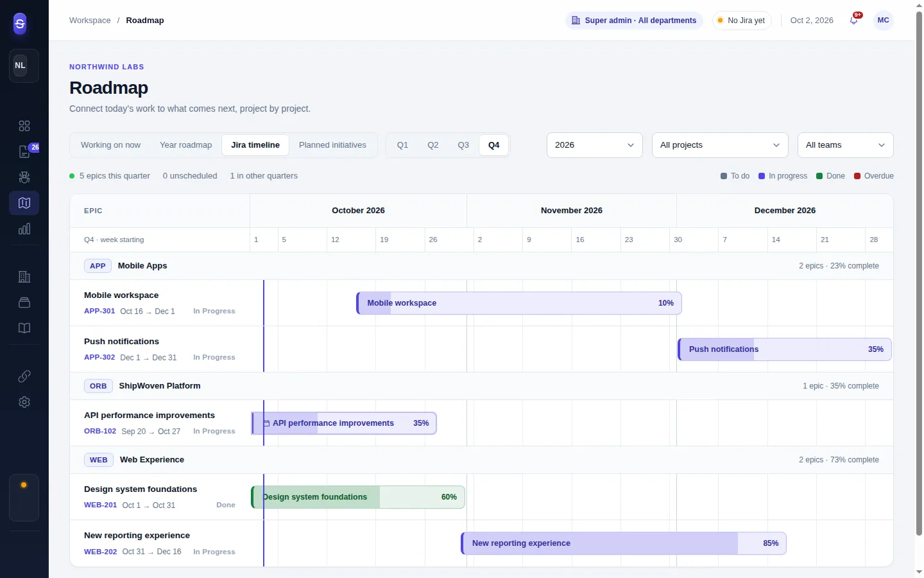The height and width of the screenshot is (578, 924).
Task: Click the November 2026 month header
Action: point(572,211)
